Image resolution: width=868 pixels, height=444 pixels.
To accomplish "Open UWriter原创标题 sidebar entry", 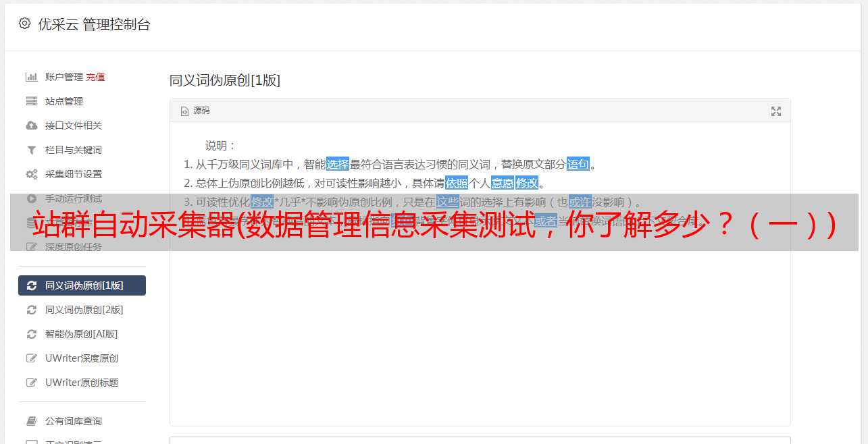I will (82, 383).
